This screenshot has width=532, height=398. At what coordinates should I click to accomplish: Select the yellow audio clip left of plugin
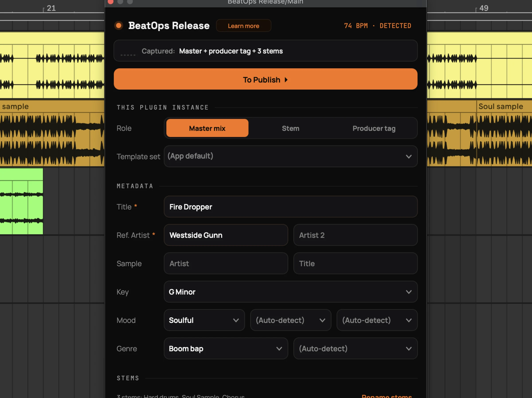tap(52, 65)
